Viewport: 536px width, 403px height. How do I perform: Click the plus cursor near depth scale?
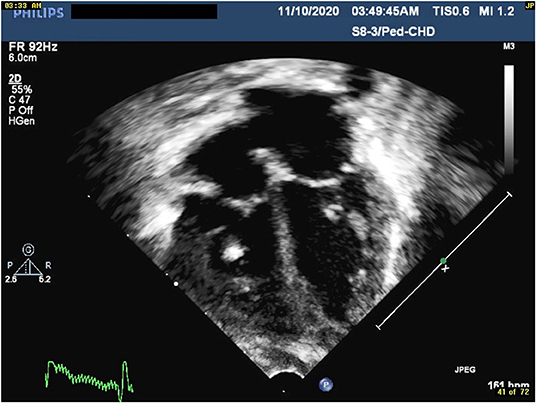click(445, 269)
